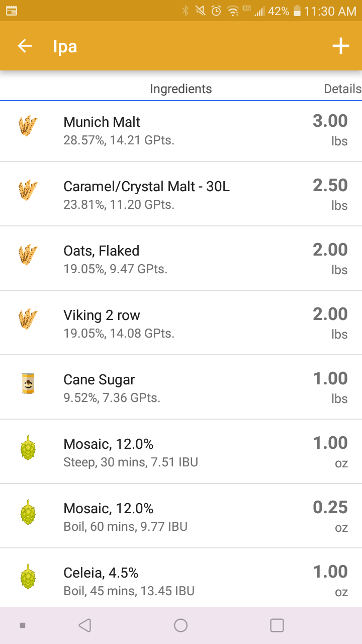
Task: Tap Android home circle button
Action: coord(180,625)
